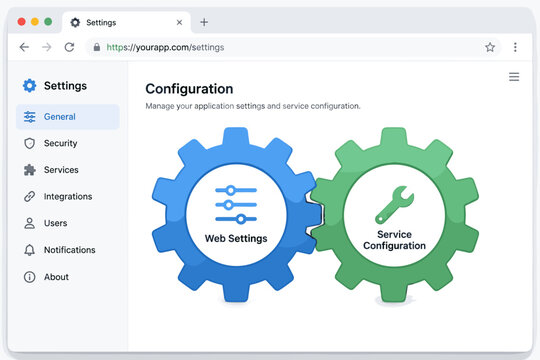Click the person icon beside Users

coord(30,223)
